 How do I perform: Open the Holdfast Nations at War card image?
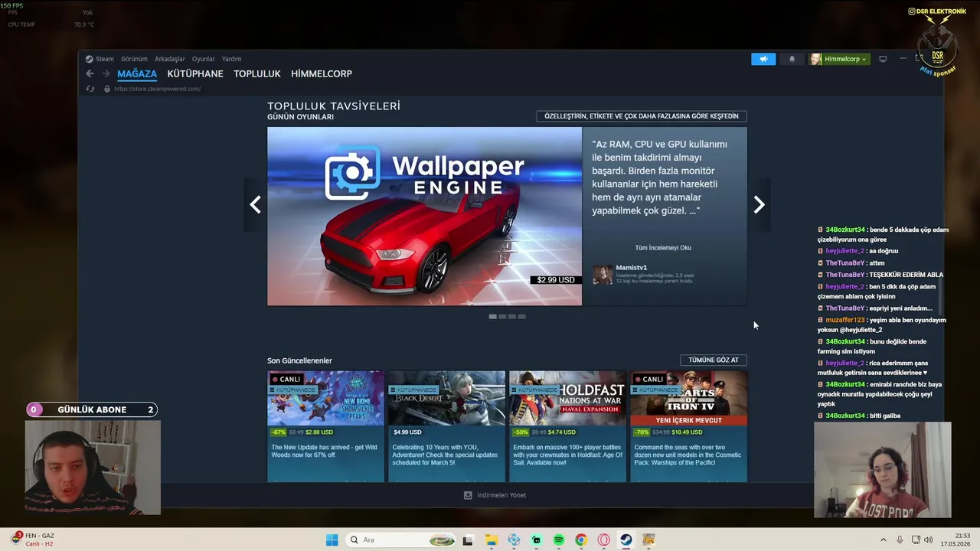coord(568,398)
